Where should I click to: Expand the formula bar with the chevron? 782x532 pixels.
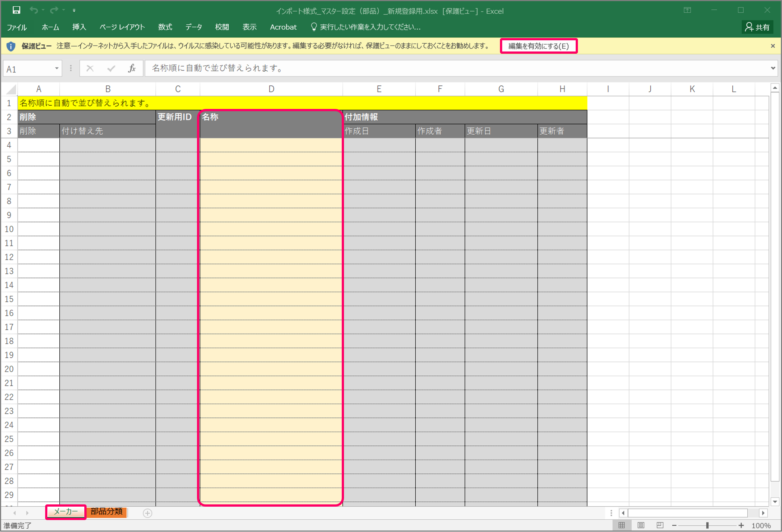(773, 68)
